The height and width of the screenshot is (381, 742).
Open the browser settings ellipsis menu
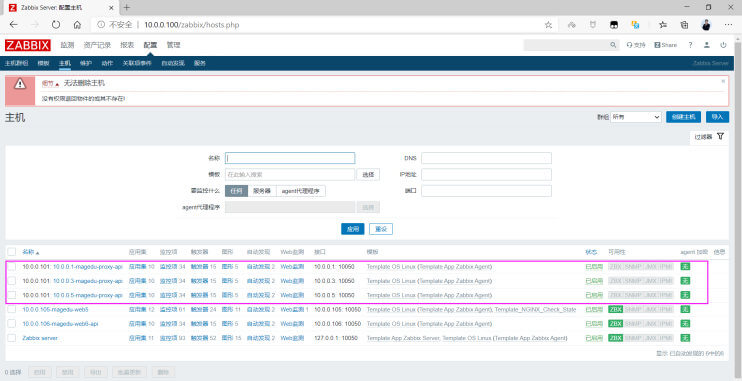728,25
